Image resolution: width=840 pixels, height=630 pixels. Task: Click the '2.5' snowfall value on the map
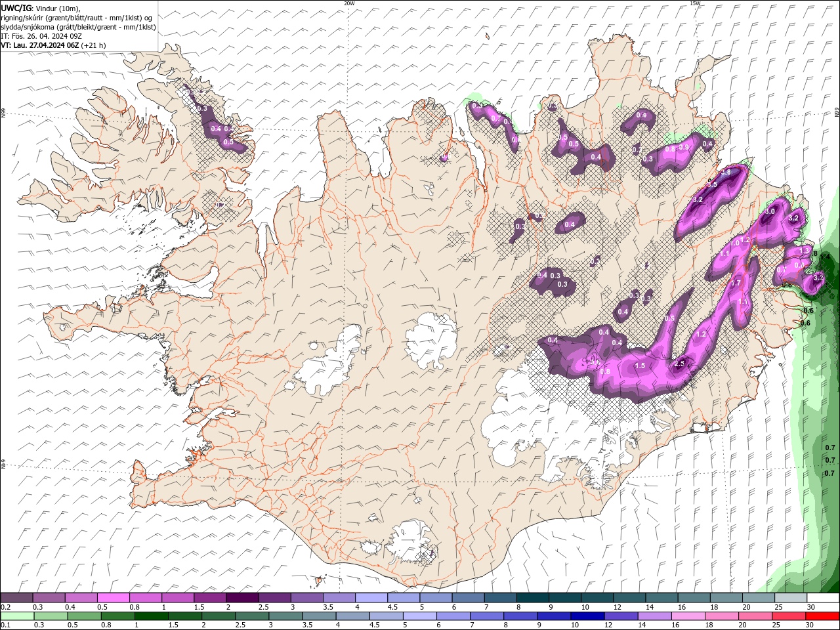tap(680, 364)
